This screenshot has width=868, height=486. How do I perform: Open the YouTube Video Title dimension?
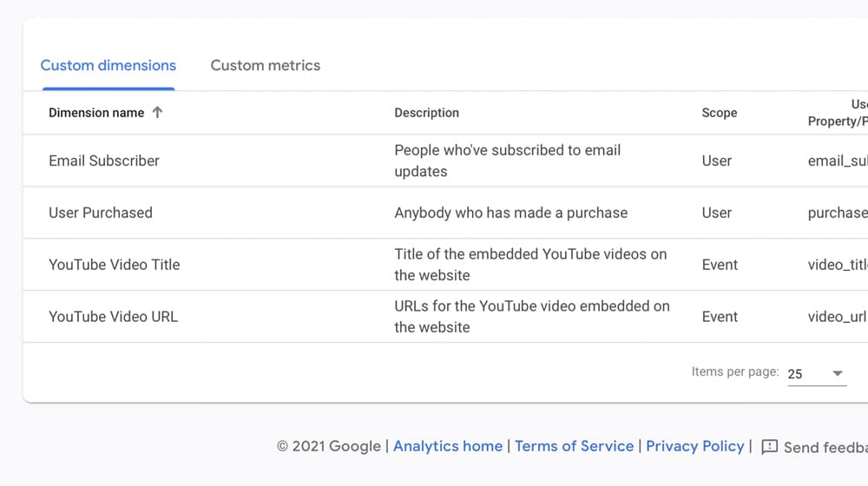[114, 265]
